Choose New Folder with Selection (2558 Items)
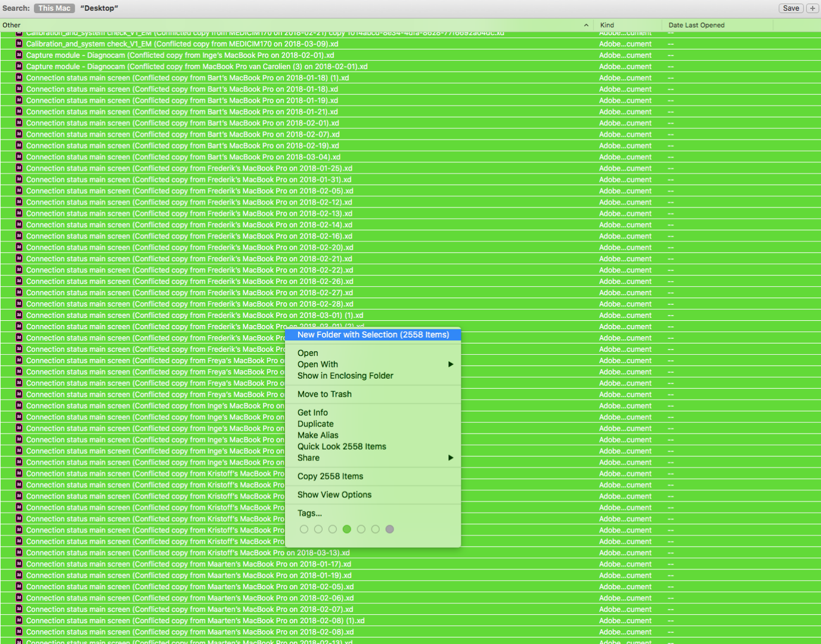Viewport: 821px width, 644px height. tap(373, 335)
